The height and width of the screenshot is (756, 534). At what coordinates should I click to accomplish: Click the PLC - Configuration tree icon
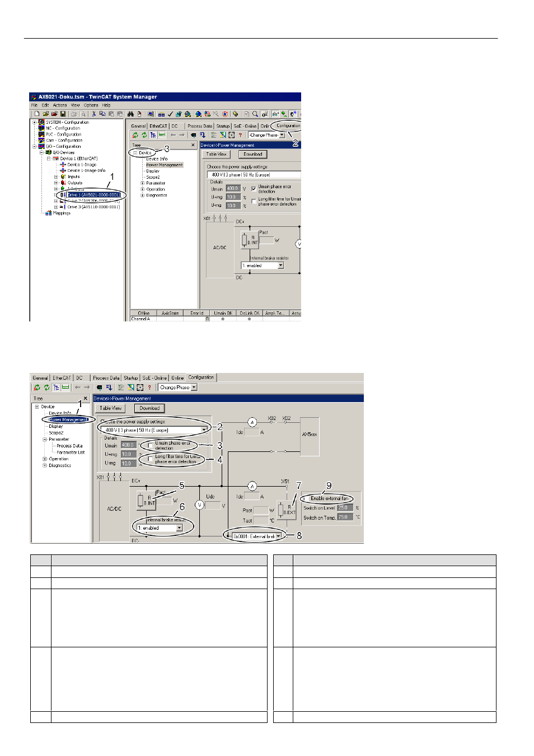tap(41, 134)
